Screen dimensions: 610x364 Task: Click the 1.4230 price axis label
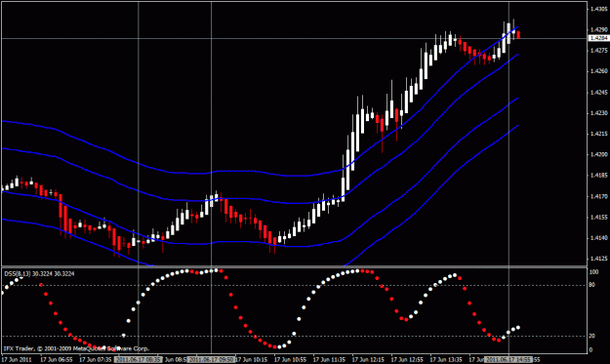pyautogui.click(x=599, y=113)
